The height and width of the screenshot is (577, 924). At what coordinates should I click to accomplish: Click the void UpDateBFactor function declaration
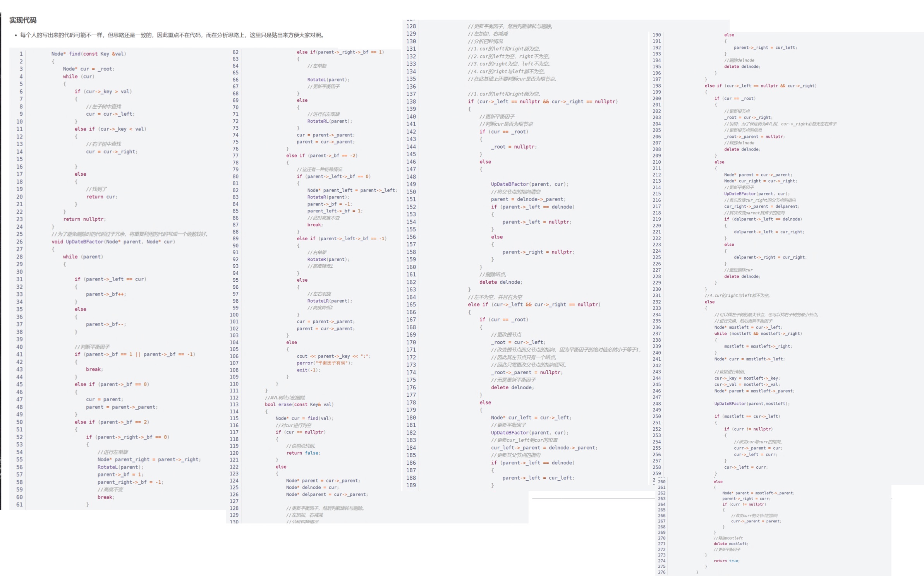(113, 241)
